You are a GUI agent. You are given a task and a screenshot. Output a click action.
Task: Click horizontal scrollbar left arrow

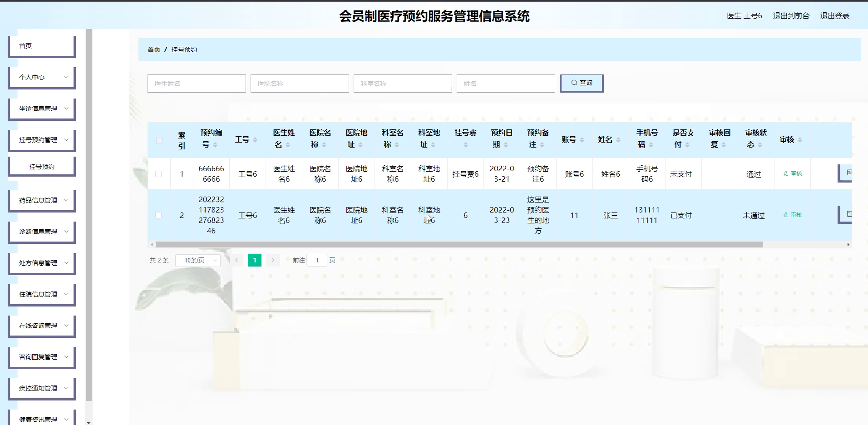pos(152,244)
